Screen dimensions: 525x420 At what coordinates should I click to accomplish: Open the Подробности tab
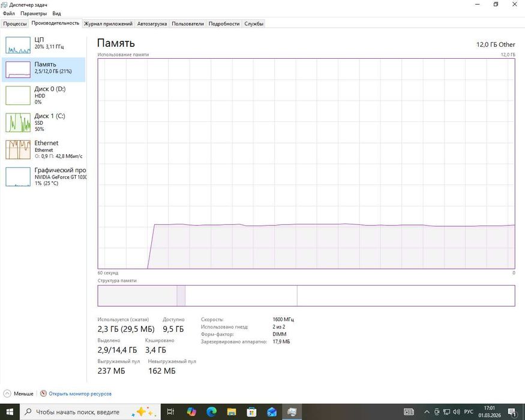[x=224, y=24]
